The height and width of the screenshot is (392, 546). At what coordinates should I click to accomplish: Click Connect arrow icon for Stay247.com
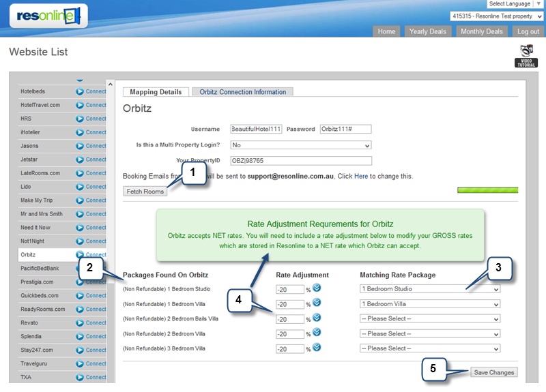80,350
